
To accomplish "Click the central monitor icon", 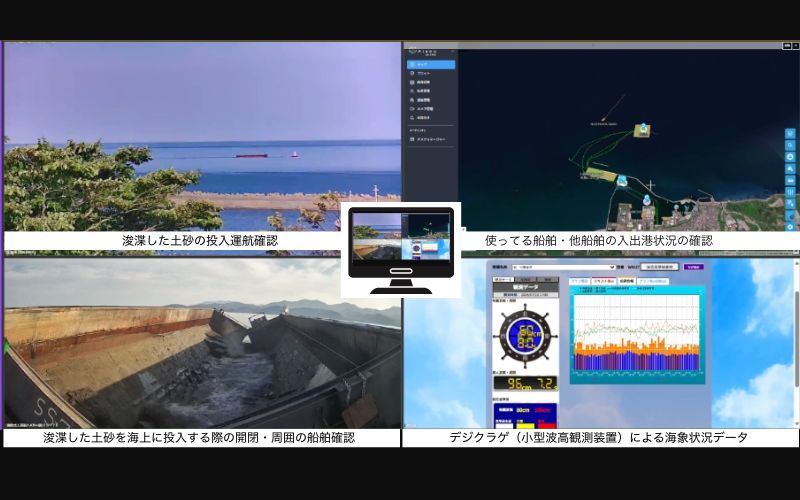I will [400, 249].
